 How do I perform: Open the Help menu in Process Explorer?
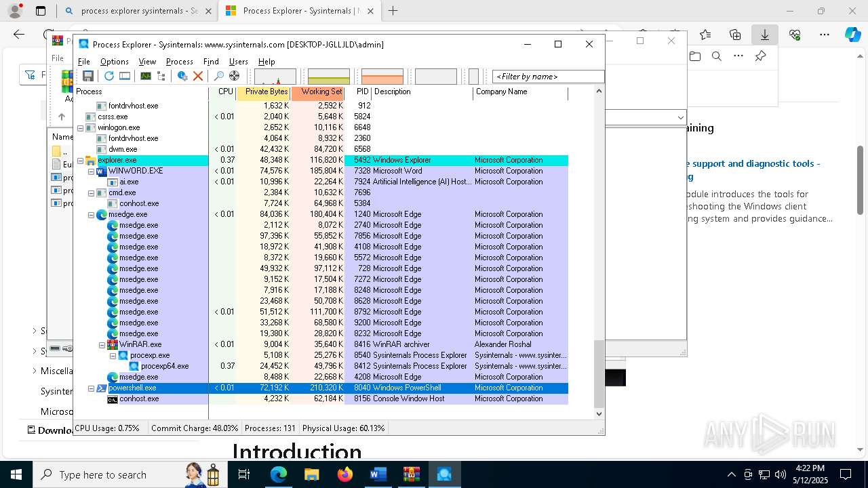click(x=267, y=62)
